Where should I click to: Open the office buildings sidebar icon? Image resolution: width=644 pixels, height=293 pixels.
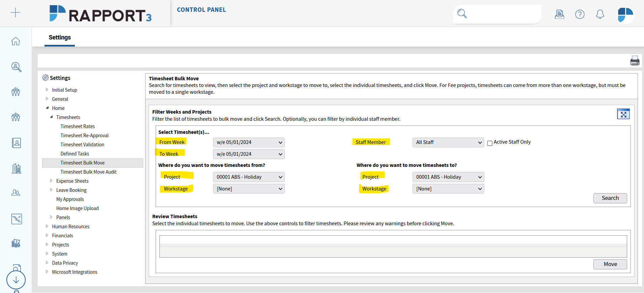[x=16, y=168]
